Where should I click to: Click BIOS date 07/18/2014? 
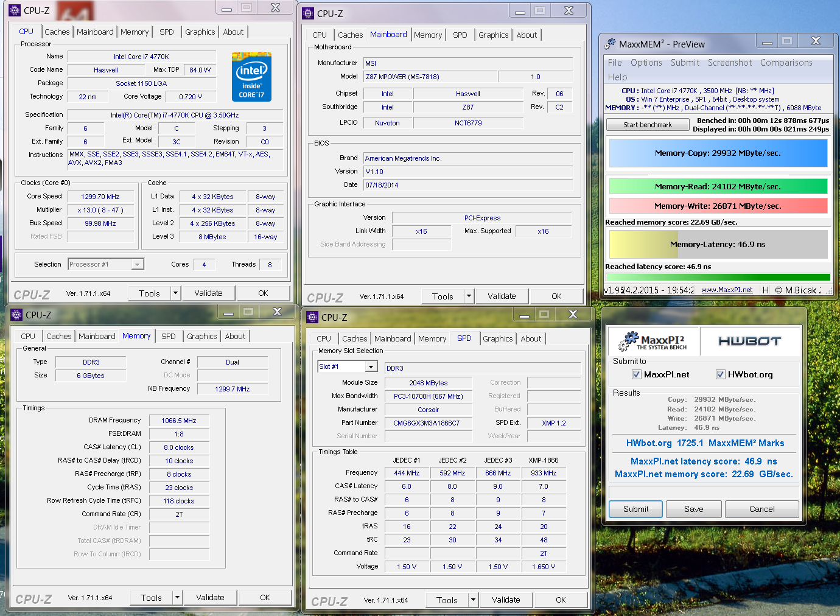467,185
